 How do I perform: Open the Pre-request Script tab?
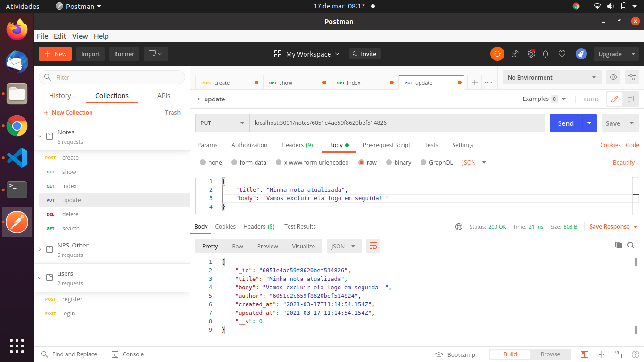(x=387, y=145)
